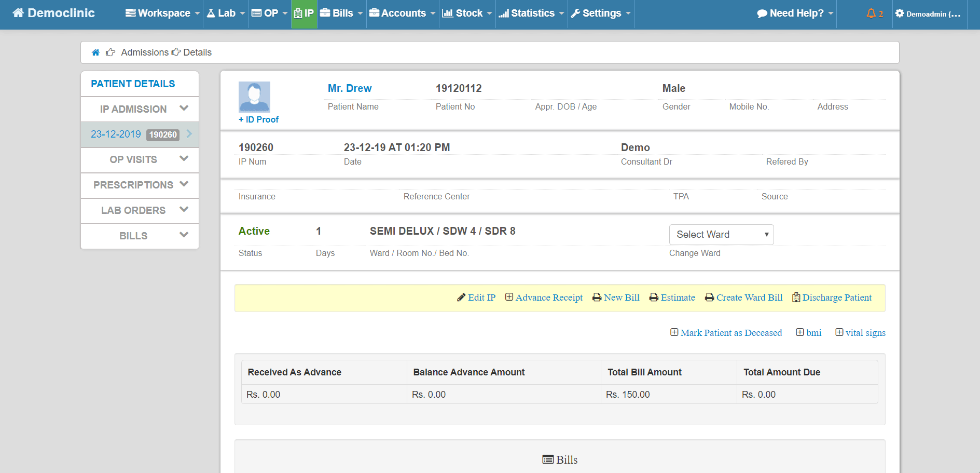Image resolution: width=980 pixels, height=473 pixels.
Task: Open the IP module icon in the navbar
Action: click(x=304, y=13)
